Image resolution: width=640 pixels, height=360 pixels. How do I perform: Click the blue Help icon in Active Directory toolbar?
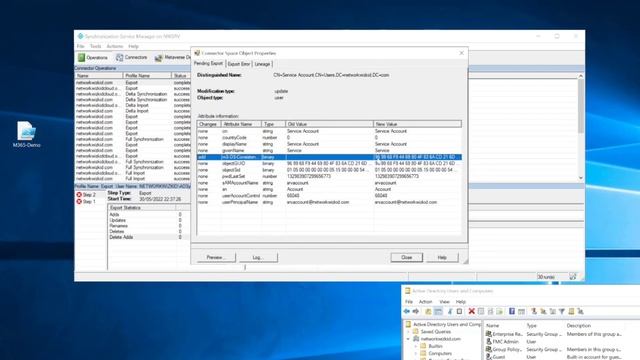pos(512,311)
